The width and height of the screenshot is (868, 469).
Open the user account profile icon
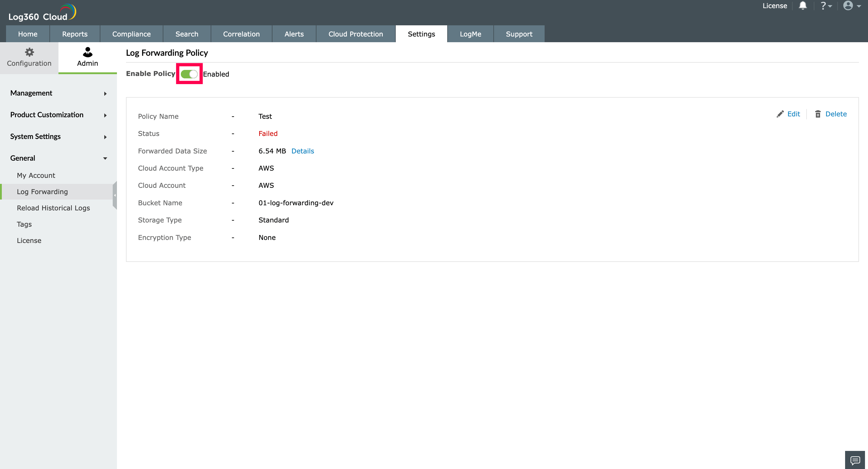pos(849,6)
